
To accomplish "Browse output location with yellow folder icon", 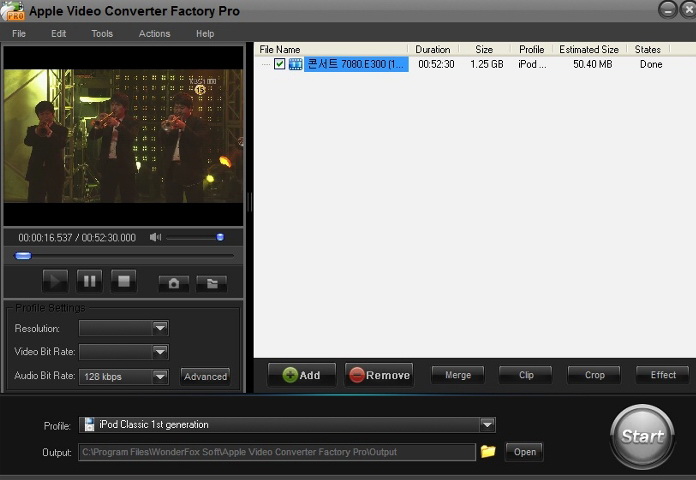I will (488, 452).
